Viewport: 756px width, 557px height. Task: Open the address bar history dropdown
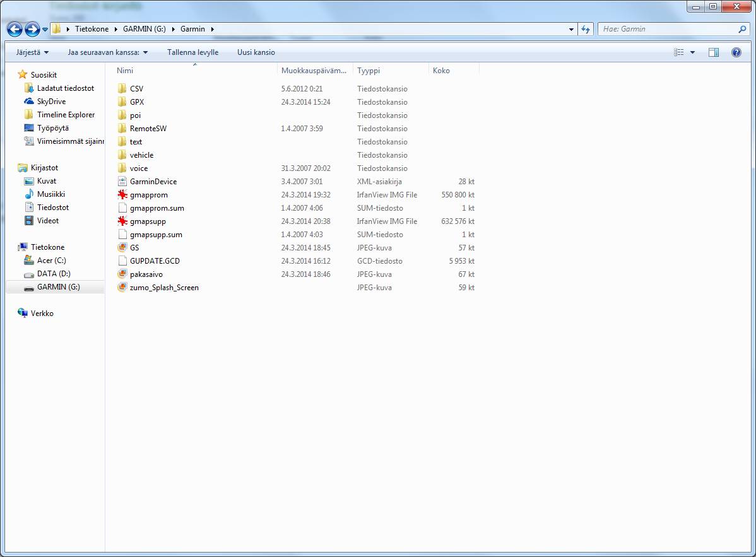pyautogui.click(x=571, y=29)
